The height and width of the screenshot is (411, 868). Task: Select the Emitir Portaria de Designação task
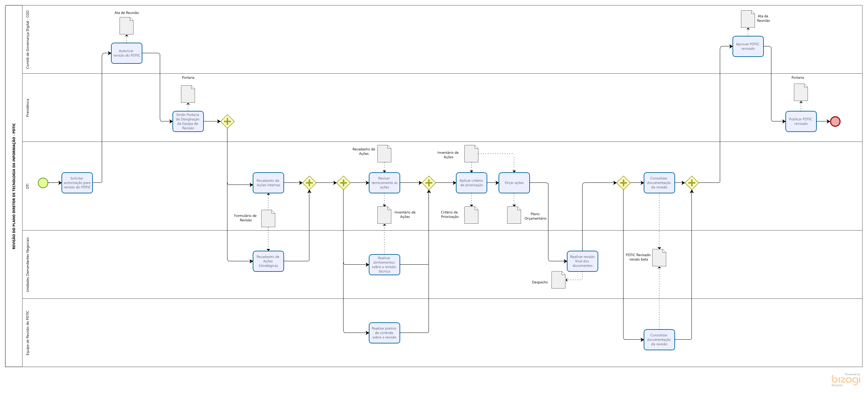pyautogui.click(x=188, y=121)
